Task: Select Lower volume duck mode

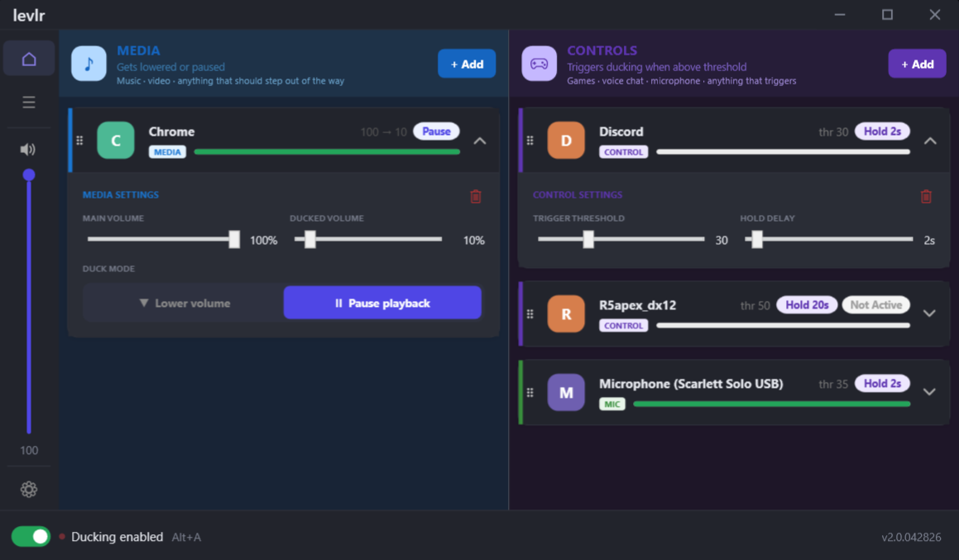Action: pyautogui.click(x=184, y=304)
